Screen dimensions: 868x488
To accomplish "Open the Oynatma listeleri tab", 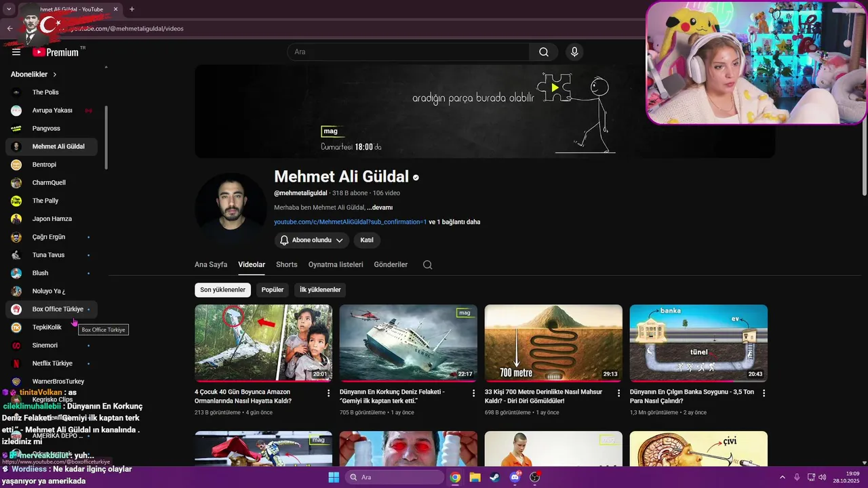I will tap(336, 264).
